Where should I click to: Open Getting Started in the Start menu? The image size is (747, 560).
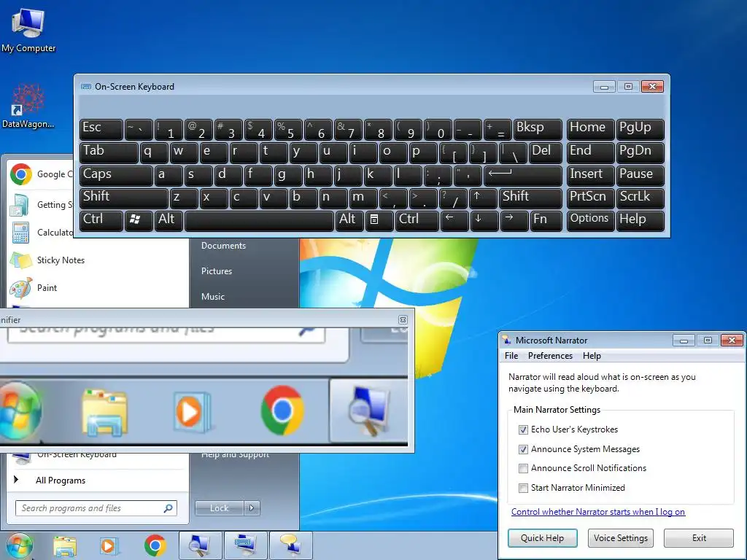tap(41, 205)
